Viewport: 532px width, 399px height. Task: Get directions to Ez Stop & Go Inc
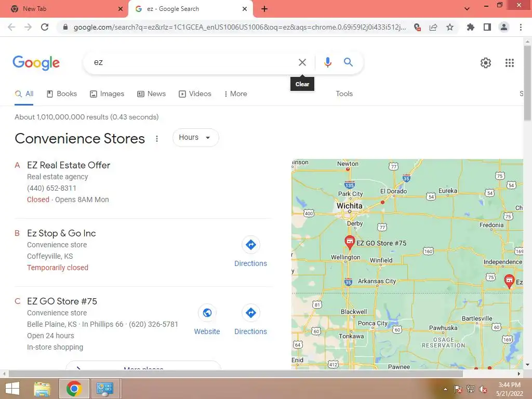(251, 252)
